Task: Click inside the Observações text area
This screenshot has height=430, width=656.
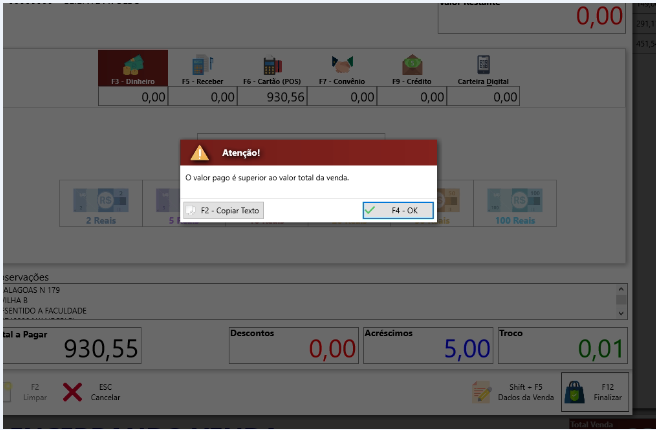Action: (x=310, y=302)
